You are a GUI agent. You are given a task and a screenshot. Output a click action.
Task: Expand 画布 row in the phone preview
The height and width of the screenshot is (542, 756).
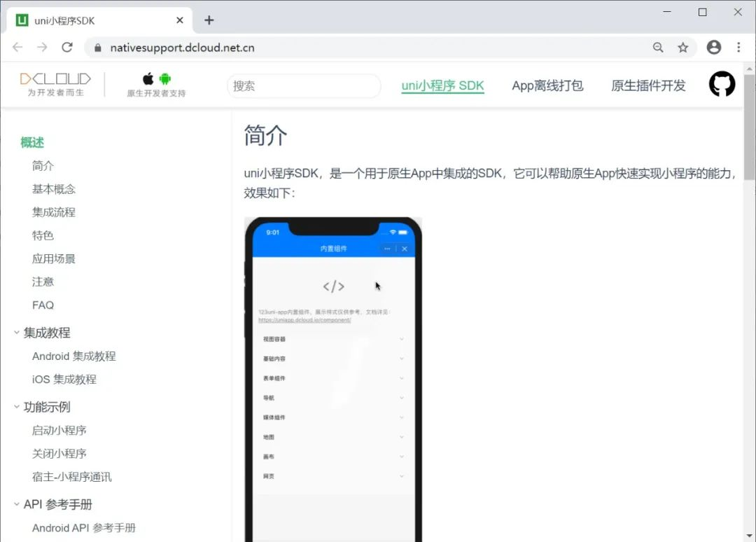(333, 457)
